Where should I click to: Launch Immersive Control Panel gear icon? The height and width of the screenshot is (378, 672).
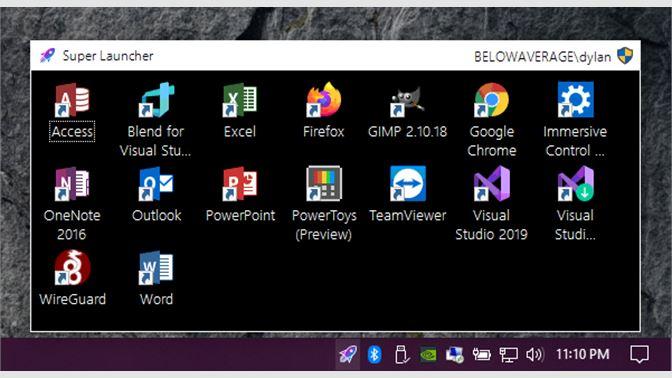tap(575, 99)
